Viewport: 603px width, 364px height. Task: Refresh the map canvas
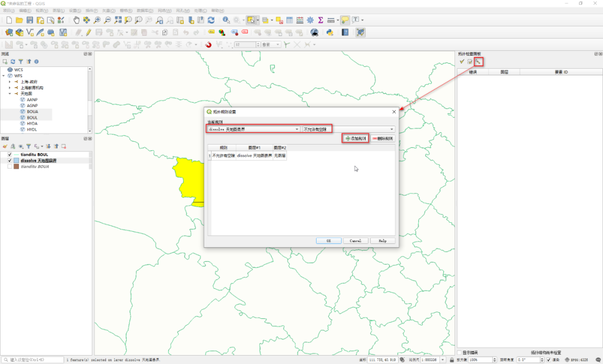pos(210,20)
